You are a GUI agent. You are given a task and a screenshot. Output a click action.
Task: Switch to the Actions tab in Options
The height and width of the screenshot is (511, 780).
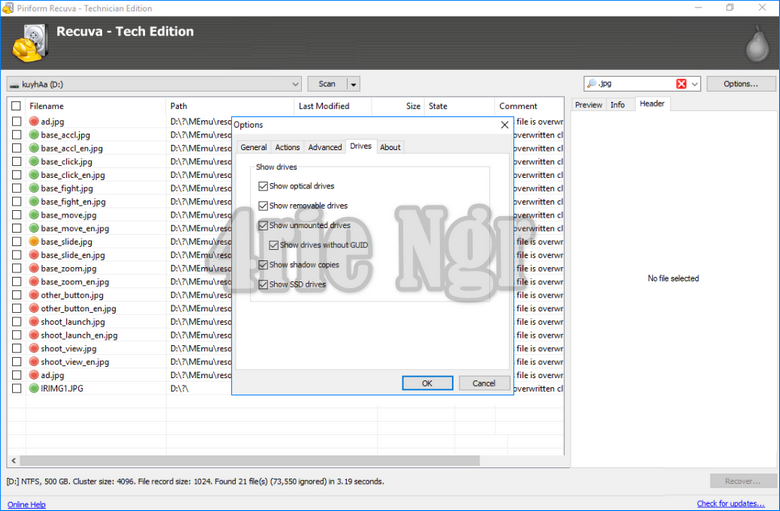click(x=288, y=147)
